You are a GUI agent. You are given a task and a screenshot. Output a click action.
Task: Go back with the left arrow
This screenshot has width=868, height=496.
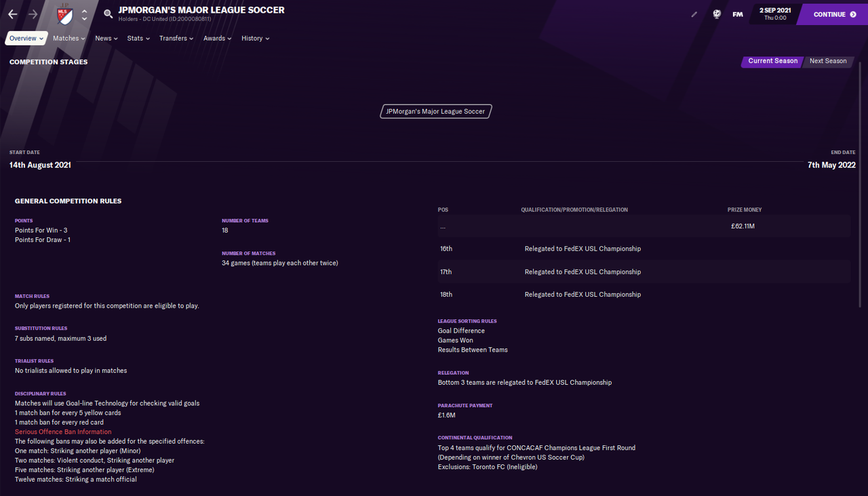coord(13,14)
